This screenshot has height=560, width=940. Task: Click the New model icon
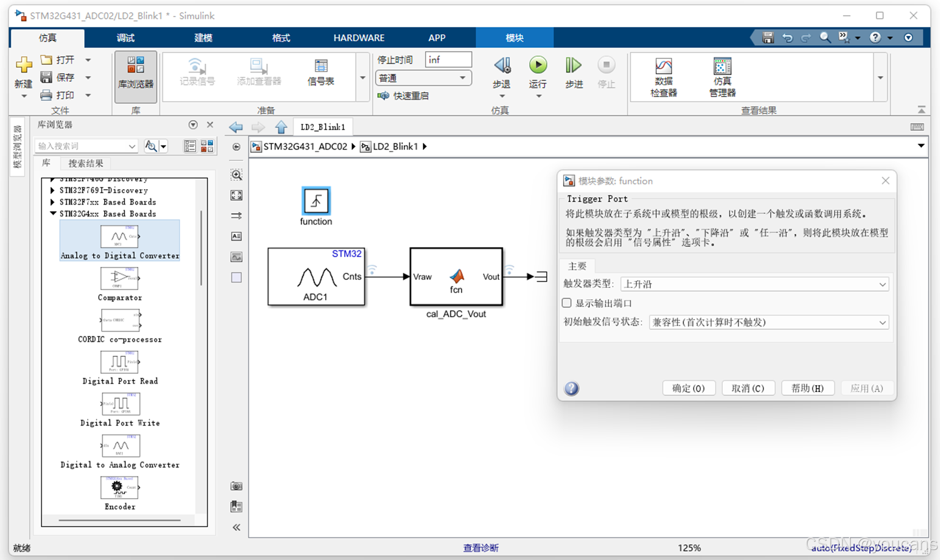pos(23,64)
